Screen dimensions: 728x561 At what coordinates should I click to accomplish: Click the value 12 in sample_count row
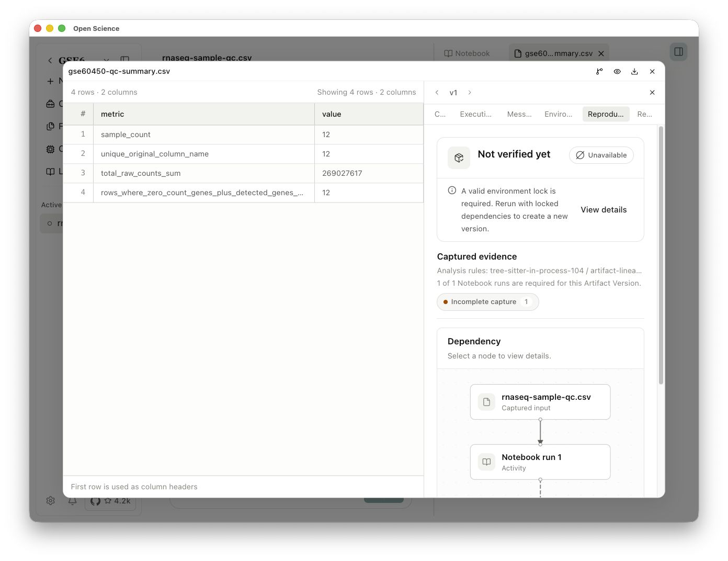pyautogui.click(x=369, y=134)
